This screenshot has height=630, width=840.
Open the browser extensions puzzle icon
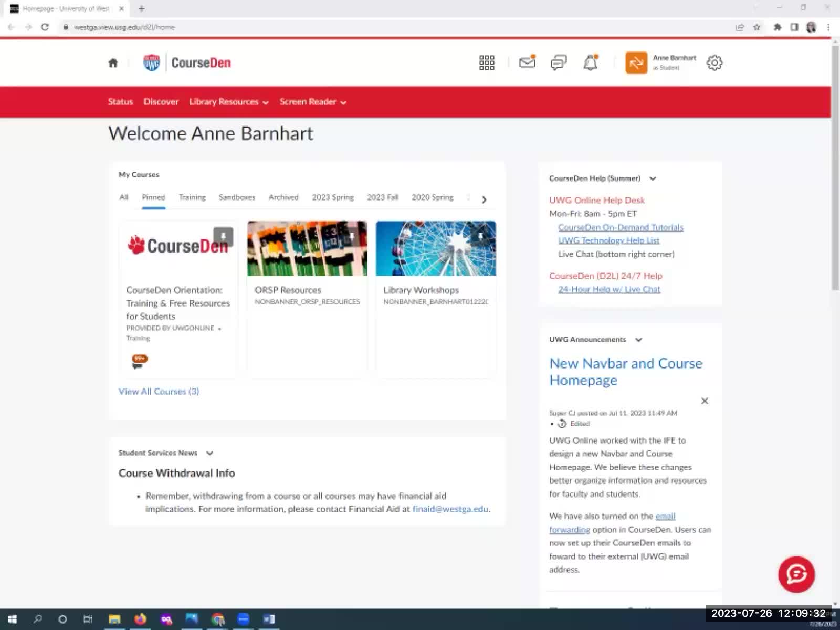click(x=778, y=27)
